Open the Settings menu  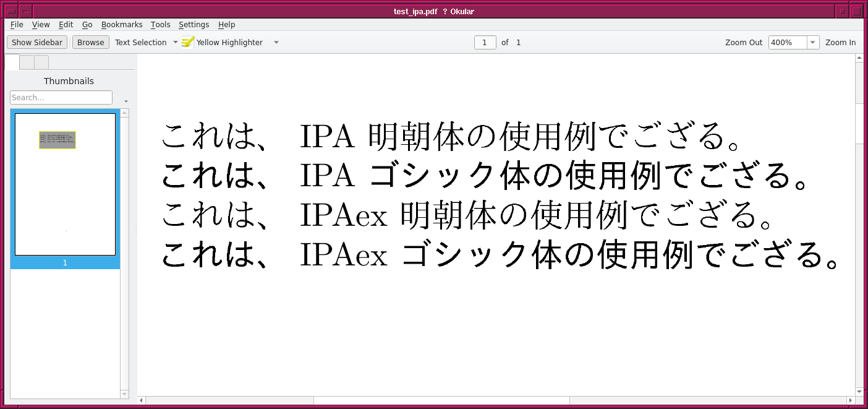click(194, 25)
